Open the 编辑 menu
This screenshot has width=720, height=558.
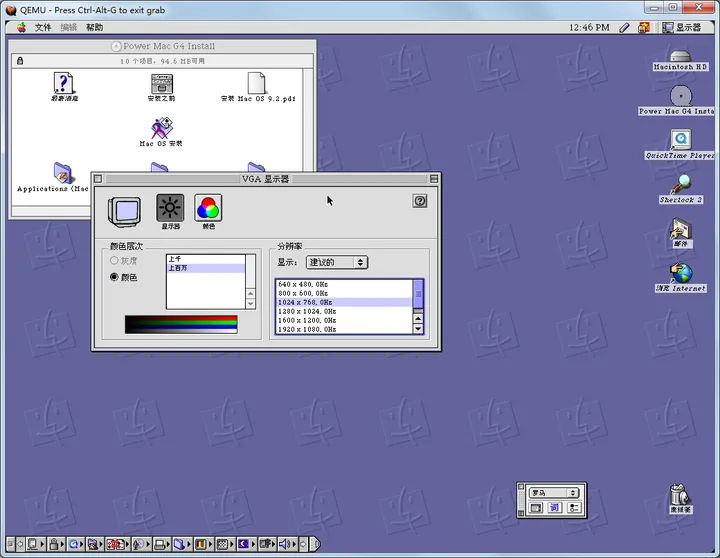pyautogui.click(x=68, y=28)
